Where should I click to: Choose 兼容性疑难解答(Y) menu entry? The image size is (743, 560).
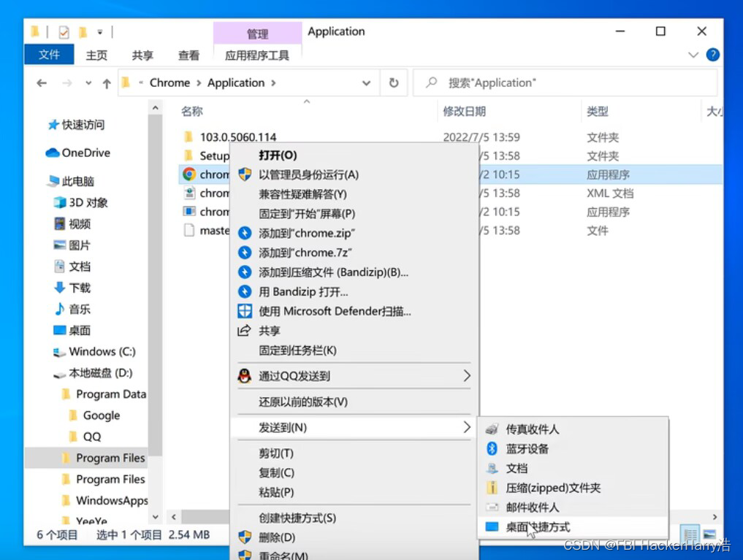(302, 194)
